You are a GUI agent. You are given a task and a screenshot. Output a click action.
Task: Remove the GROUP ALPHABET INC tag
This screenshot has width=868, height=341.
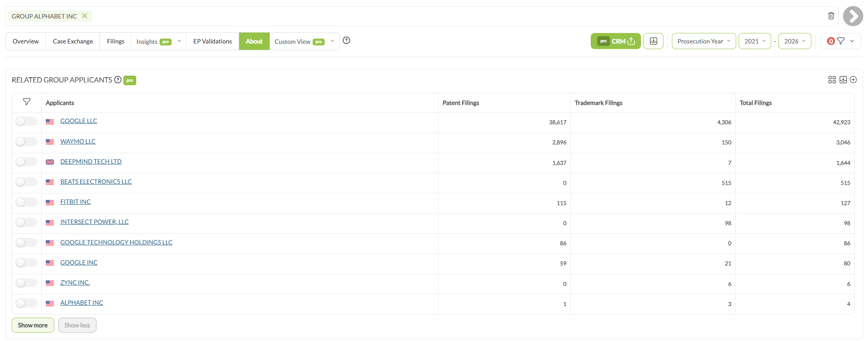[x=84, y=16]
